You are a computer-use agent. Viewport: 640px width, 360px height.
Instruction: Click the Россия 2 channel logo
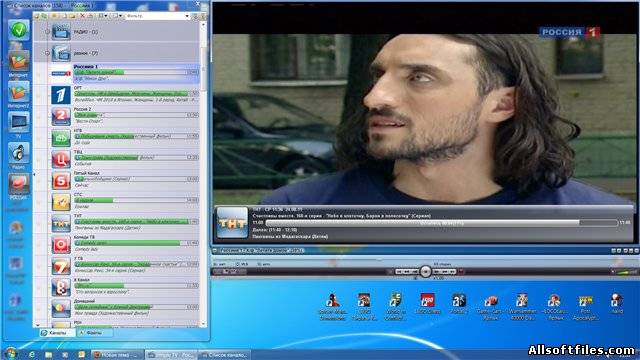click(61, 116)
